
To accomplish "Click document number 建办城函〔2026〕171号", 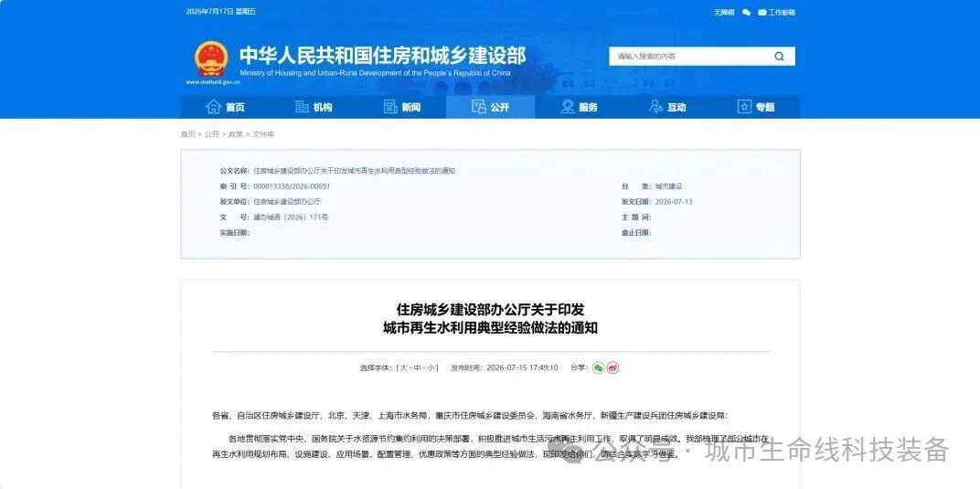I will coord(291,218).
